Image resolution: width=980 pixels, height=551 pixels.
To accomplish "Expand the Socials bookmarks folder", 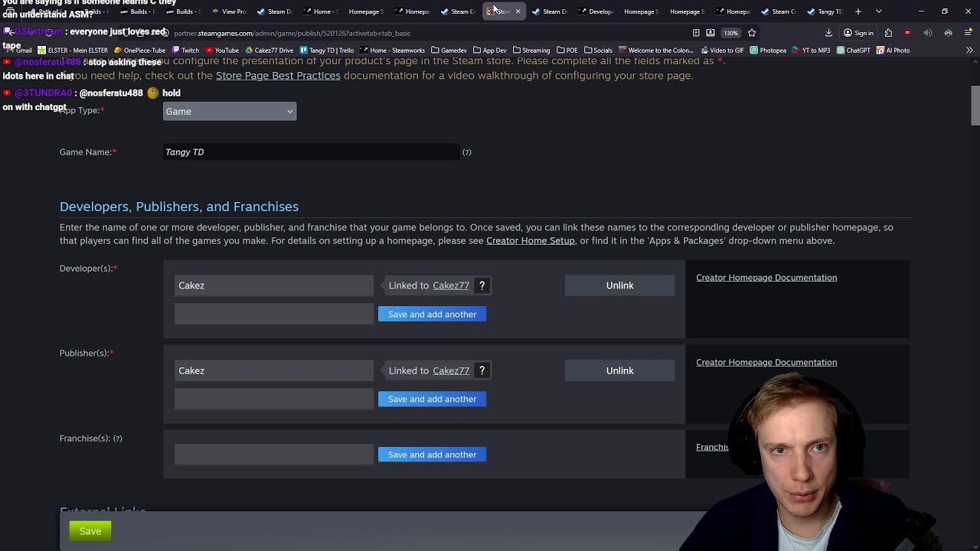I will [x=599, y=51].
